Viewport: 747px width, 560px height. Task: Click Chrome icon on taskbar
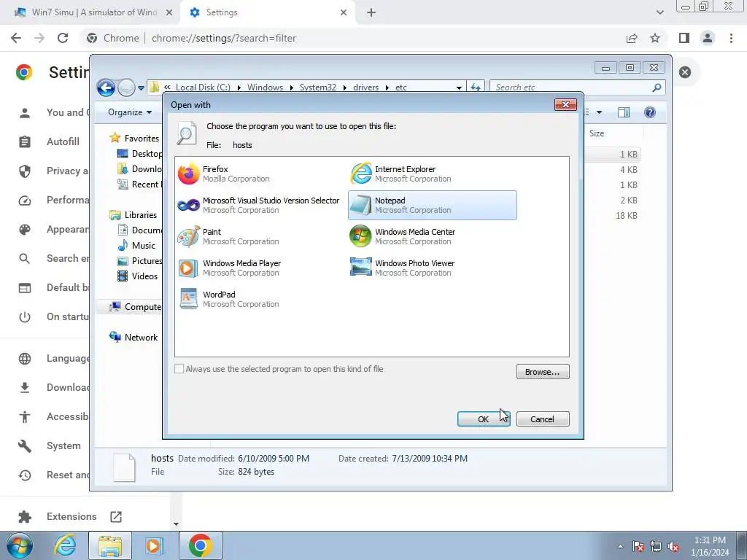[x=200, y=545]
